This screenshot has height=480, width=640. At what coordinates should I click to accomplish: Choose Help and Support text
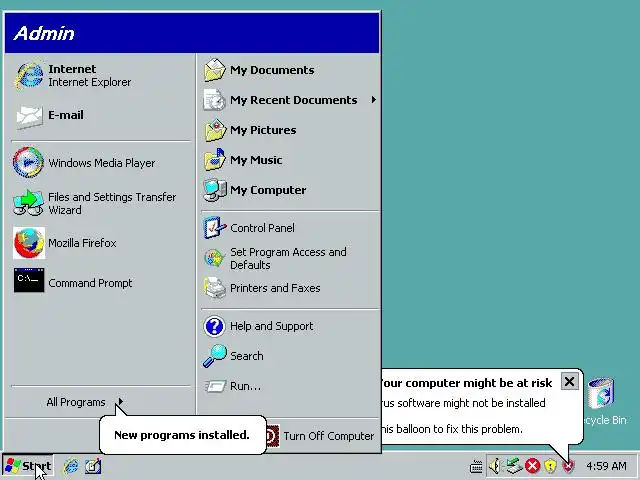tap(271, 326)
